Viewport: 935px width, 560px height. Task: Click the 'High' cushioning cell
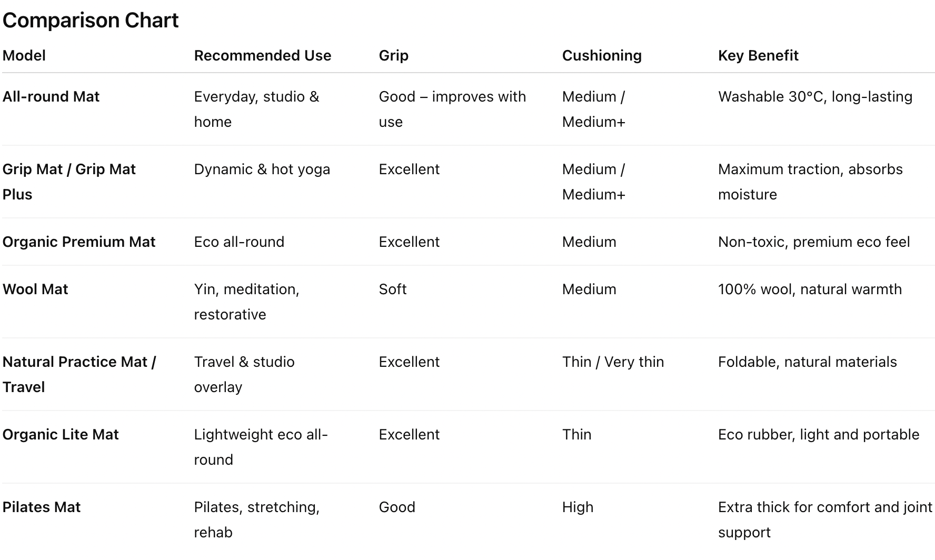[578, 507]
